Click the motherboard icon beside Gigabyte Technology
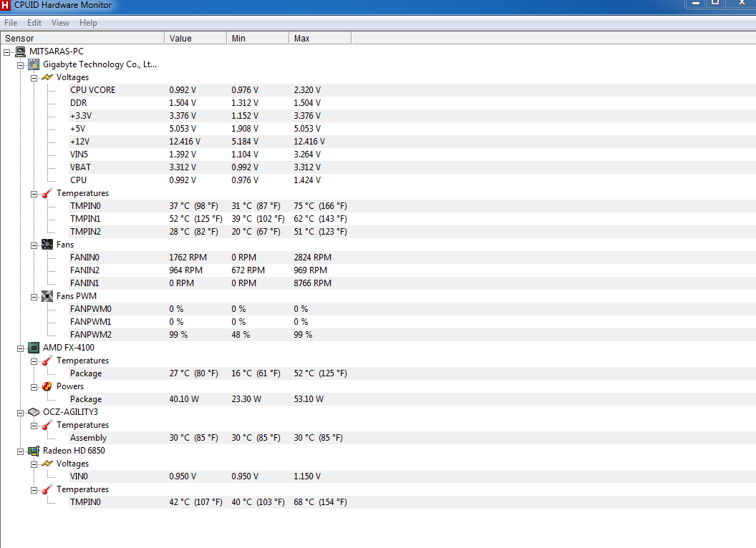 (34, 64)
